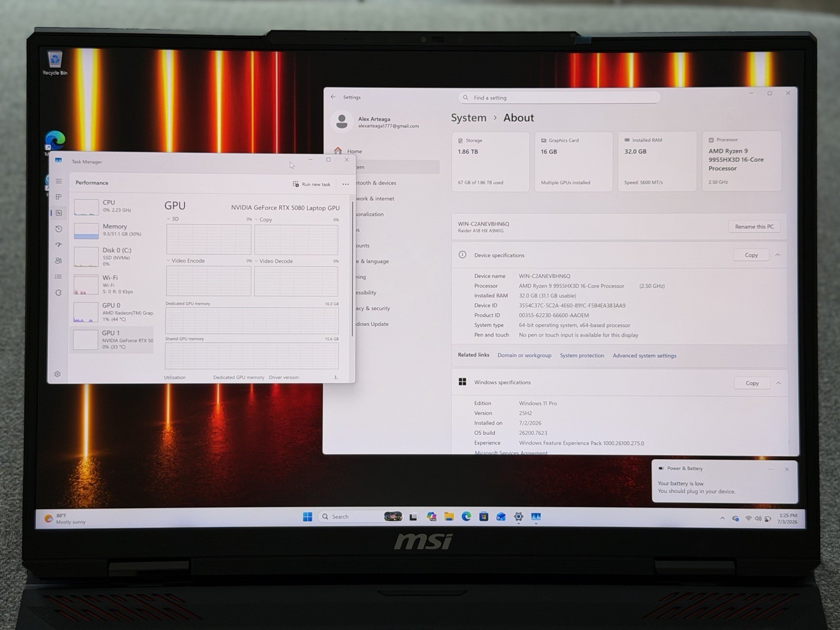Collapse Device specifications section chevron
Image resolution: width=840 pixels, height=630 pixels.
pos(778,255)
